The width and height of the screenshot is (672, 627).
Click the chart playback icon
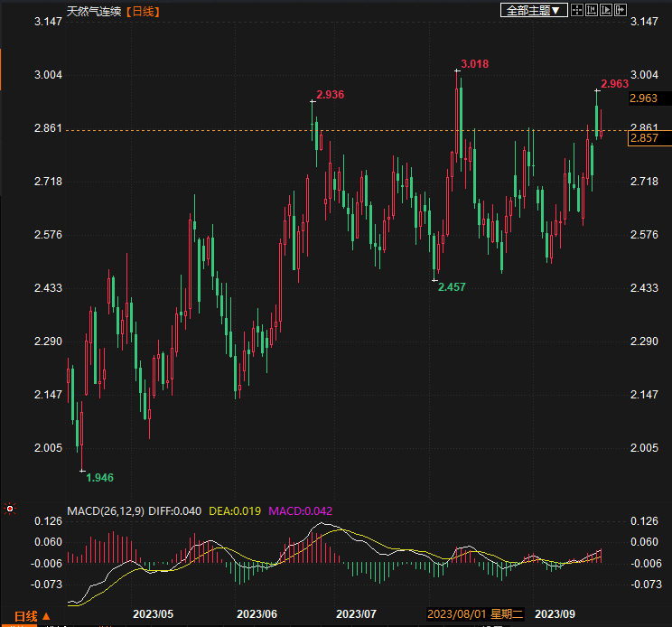(606, 11)
